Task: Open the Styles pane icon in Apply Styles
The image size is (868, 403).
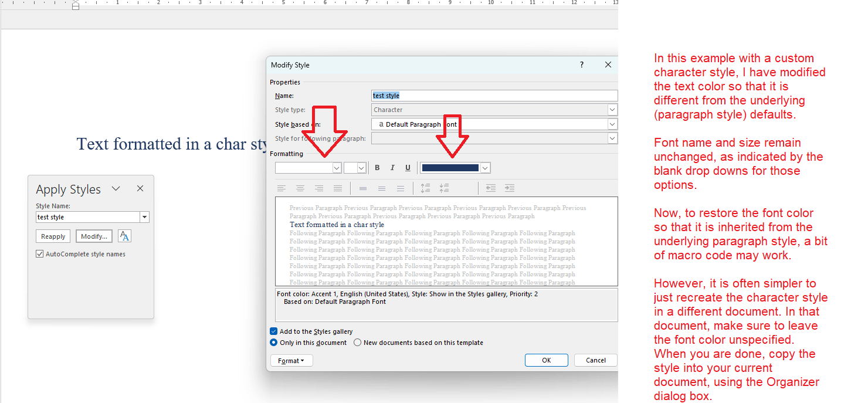Action: point(124,236)
